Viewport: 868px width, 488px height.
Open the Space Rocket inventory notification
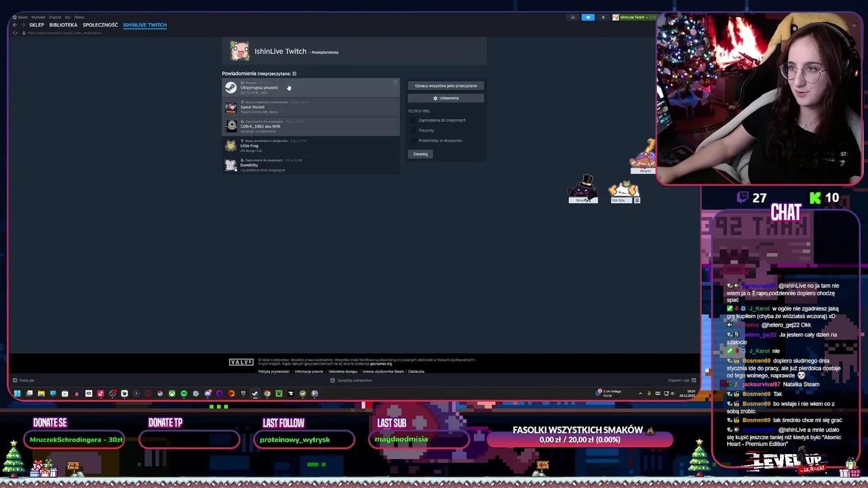311,107
